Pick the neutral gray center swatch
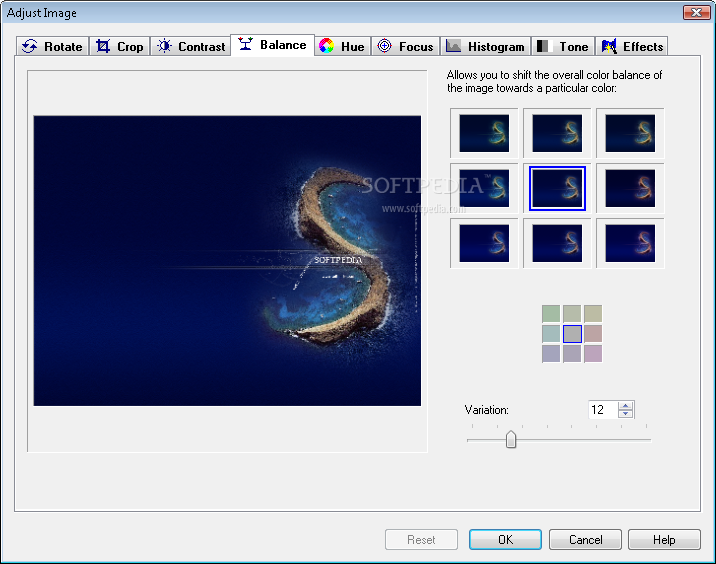This screenshot has width=716, height=564. tap(572, 334)
